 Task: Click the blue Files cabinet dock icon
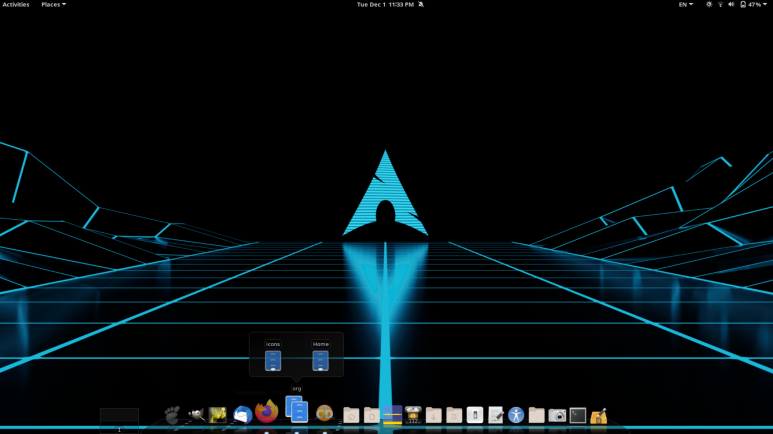point(297,409)
